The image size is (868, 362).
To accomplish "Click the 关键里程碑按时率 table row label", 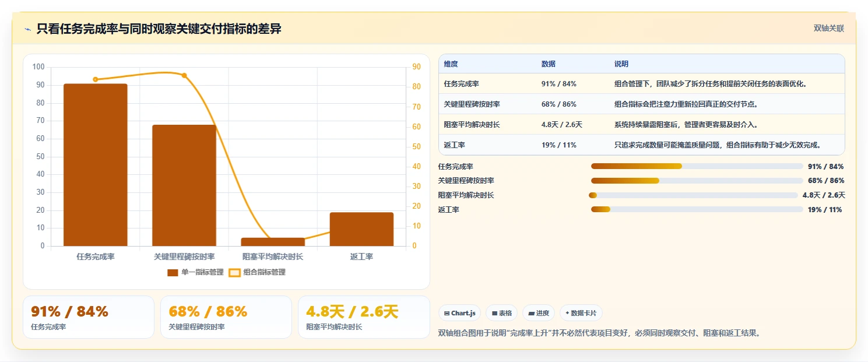I will pos(472,104).
